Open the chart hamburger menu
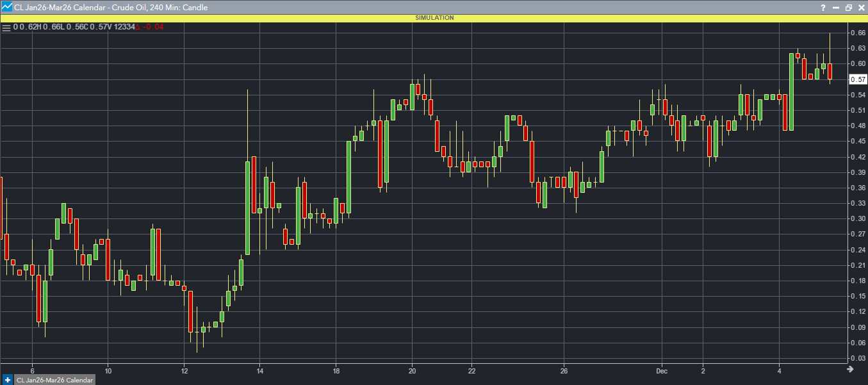 tap(6, 28)
